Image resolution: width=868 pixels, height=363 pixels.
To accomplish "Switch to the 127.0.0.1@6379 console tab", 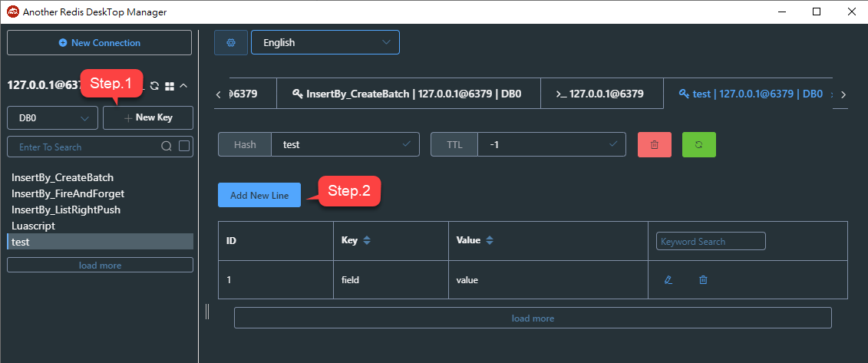I will click(602, 94).
